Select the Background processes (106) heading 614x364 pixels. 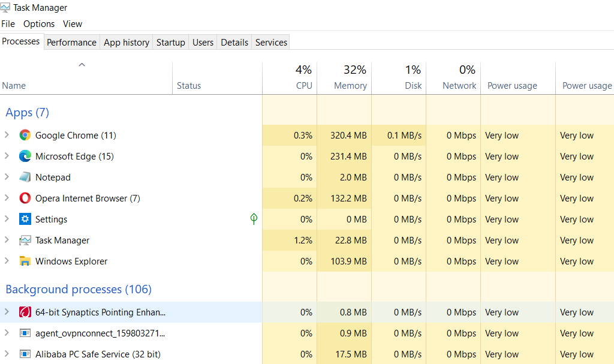(x=79, y=290)
